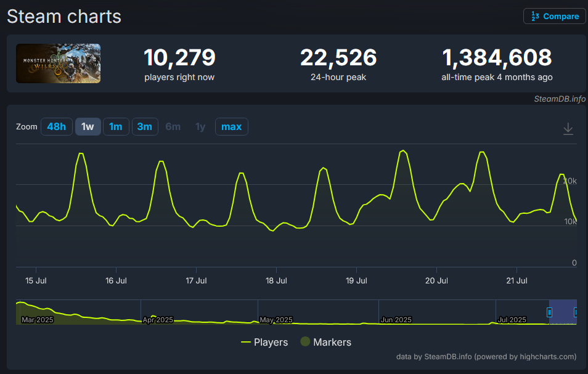Click the 16 Jul axis label

tap(116, 281)
